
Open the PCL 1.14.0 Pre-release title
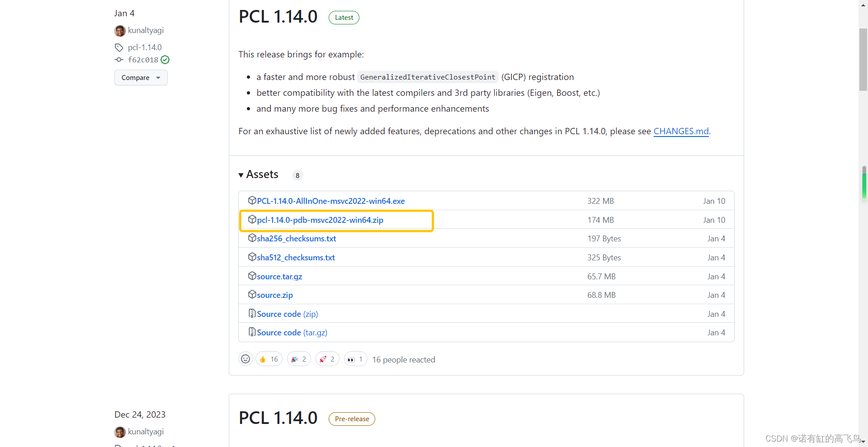[278, 418]
